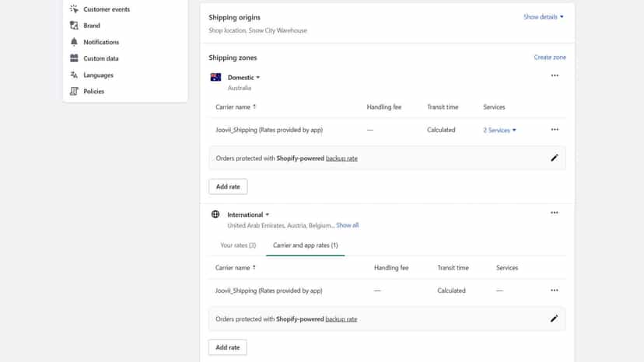Sort Domestic table by Carrier name
The image size is (644, 362).
(x=236, y=107)
